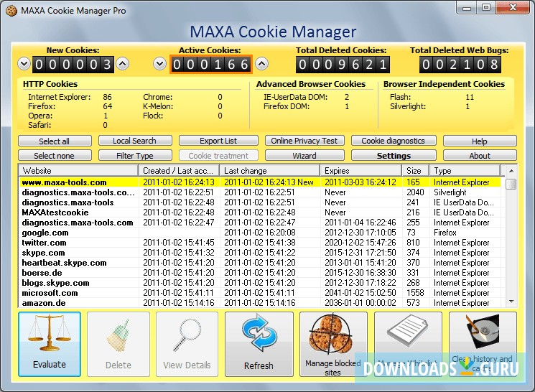Open Local Search
Screen dimensions: 535x392
point(135,141)
